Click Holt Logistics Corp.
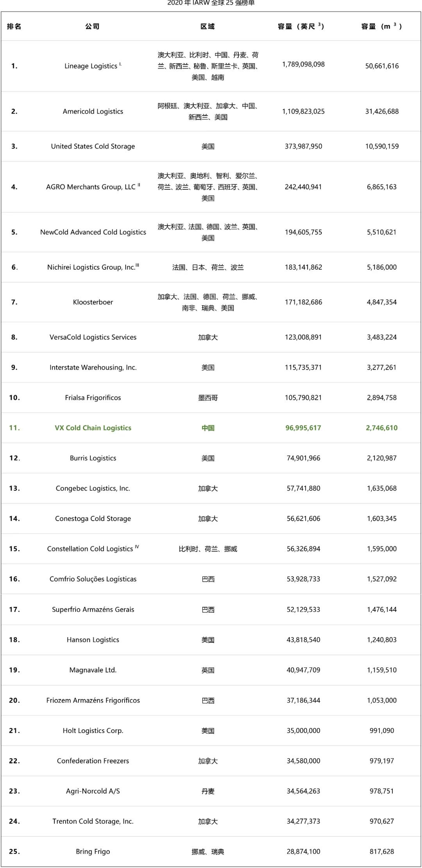Viewport: 422px width, 868px height. [93, 731]
